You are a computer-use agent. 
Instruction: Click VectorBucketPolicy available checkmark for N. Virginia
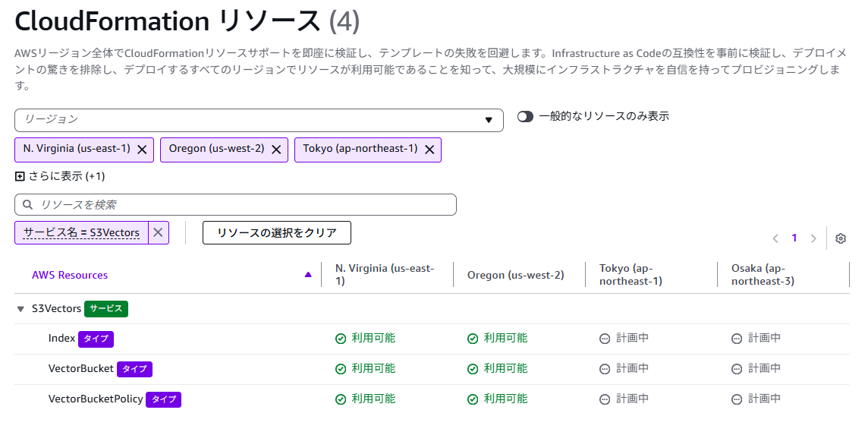tap(341, 399)
